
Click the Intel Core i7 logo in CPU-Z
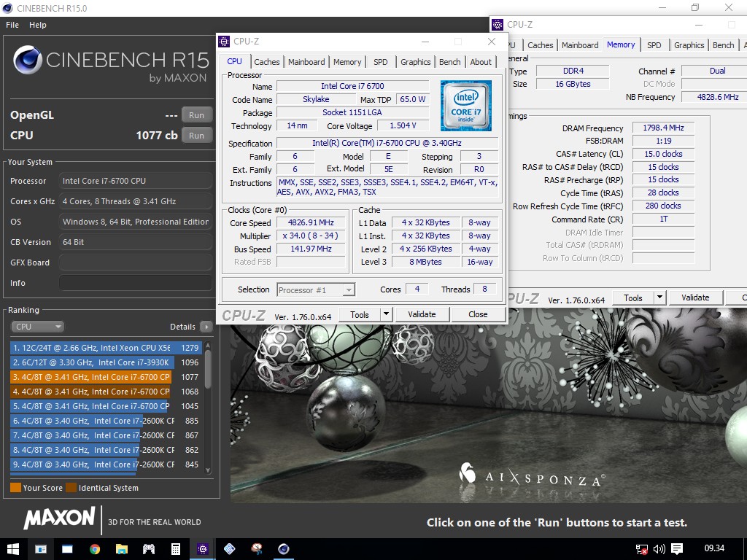pos(466,106)
